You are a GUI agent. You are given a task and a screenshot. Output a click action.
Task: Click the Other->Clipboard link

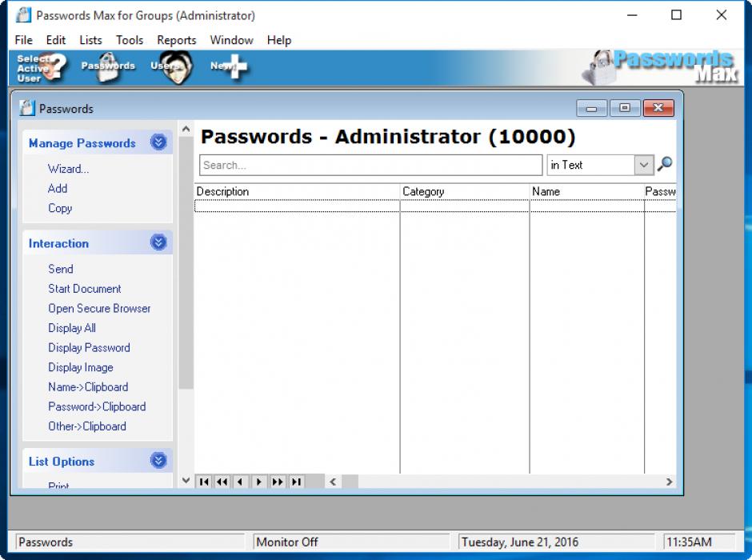tap(87, 426)
